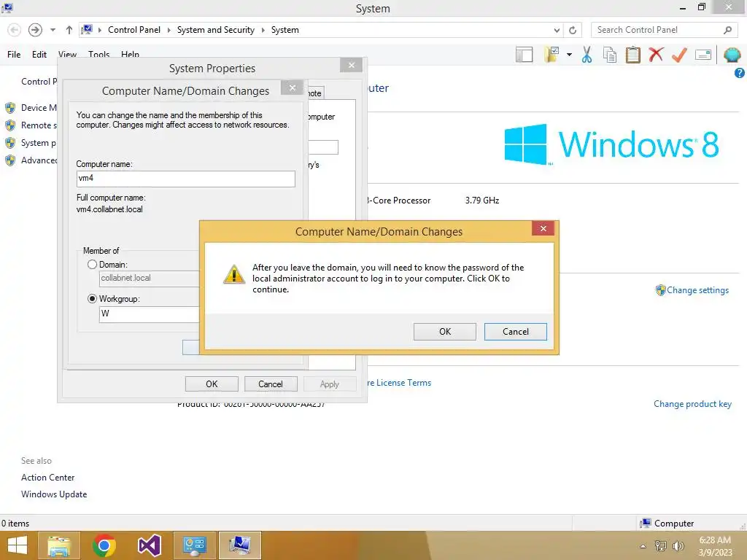Click the search magnifier icon
Viewport: 747px width, 560px height.
(x=727, y=30)
